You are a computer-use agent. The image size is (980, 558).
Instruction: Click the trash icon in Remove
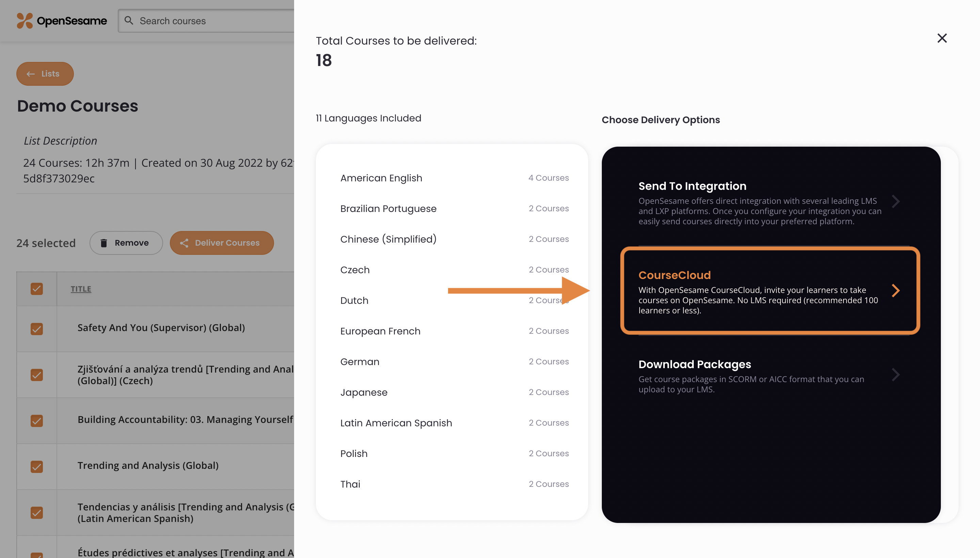(x=103, y=243)
